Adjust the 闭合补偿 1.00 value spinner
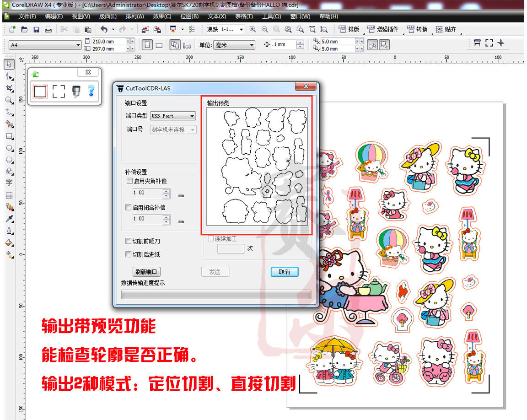 166,220
